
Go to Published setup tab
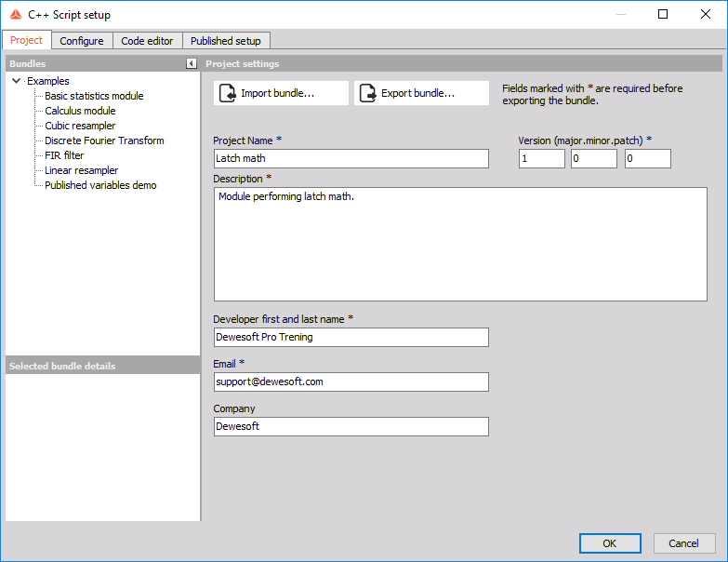pos(226,41)
